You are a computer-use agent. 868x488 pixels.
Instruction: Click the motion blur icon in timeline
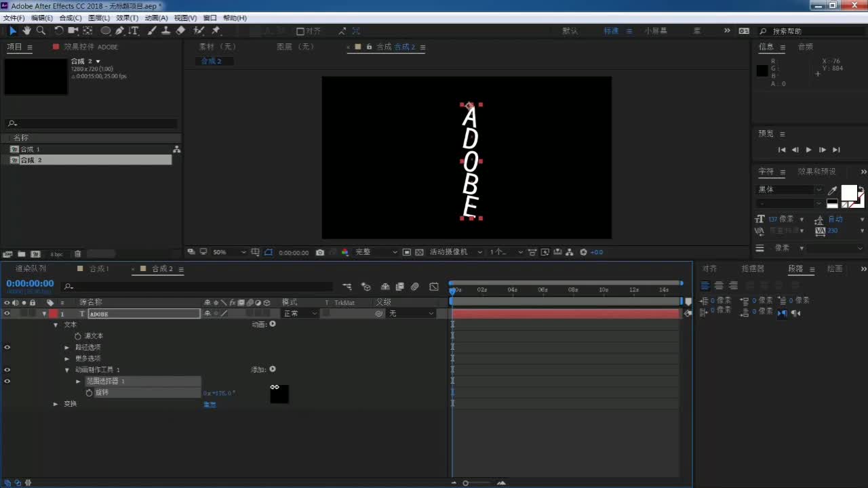[415, 286]
